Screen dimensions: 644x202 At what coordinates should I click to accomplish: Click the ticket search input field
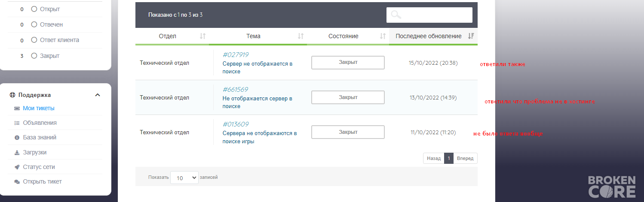[429, 15]
